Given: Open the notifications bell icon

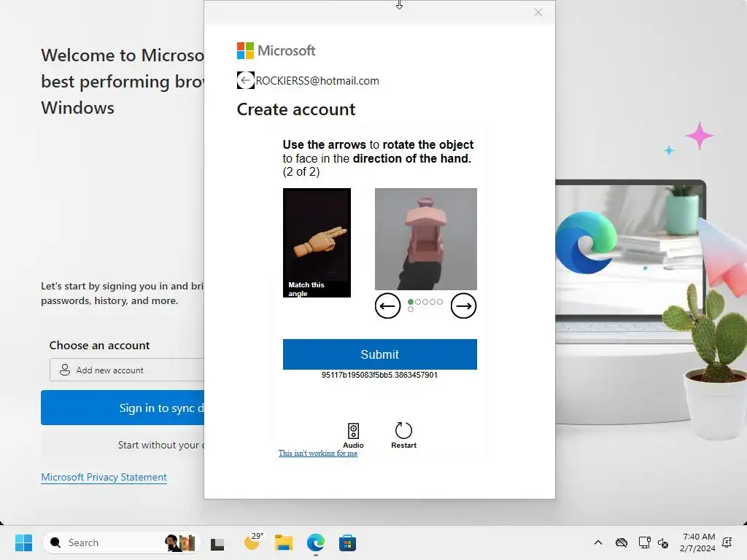Looking at the screenshot, I should coord(727,542).
